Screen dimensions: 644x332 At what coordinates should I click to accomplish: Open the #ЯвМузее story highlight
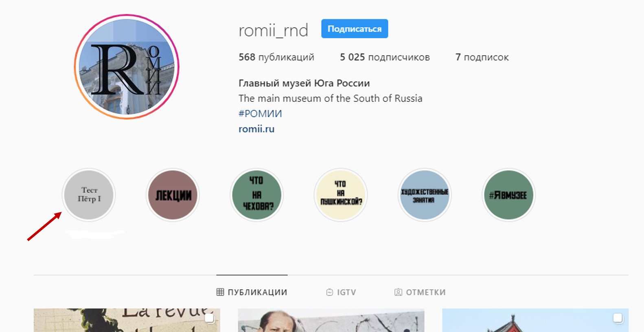click(508, 195)
